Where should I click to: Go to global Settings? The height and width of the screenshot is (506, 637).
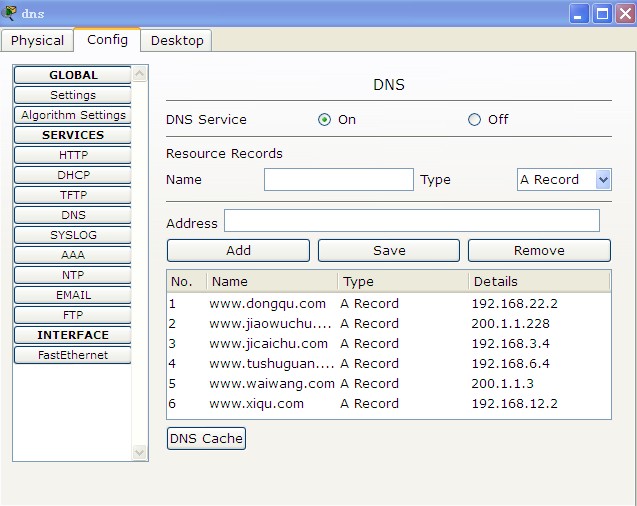tap(73, 95)
